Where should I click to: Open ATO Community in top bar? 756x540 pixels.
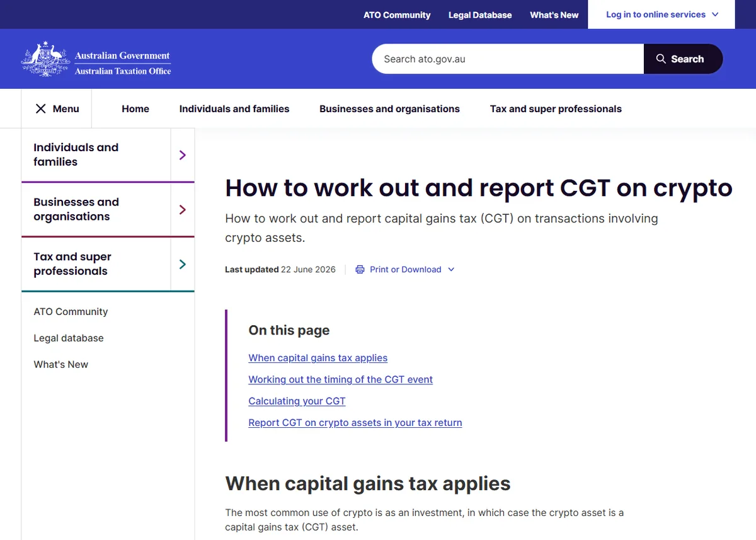397,15
